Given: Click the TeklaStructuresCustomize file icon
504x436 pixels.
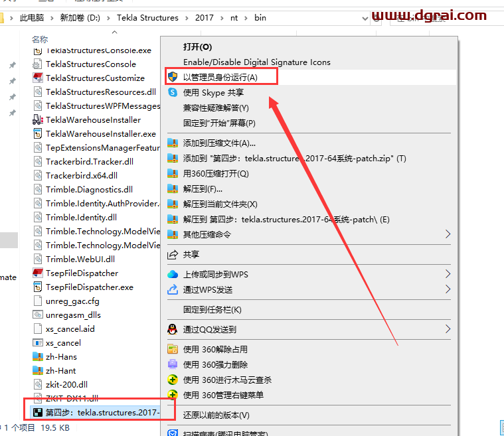Looking at the screenshot, I should click(38, 78).
